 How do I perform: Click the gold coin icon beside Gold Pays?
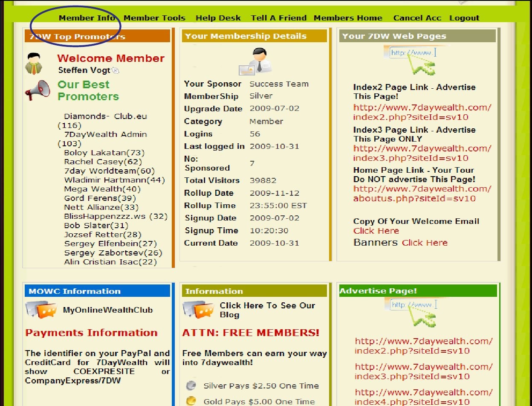pos(191,401)
